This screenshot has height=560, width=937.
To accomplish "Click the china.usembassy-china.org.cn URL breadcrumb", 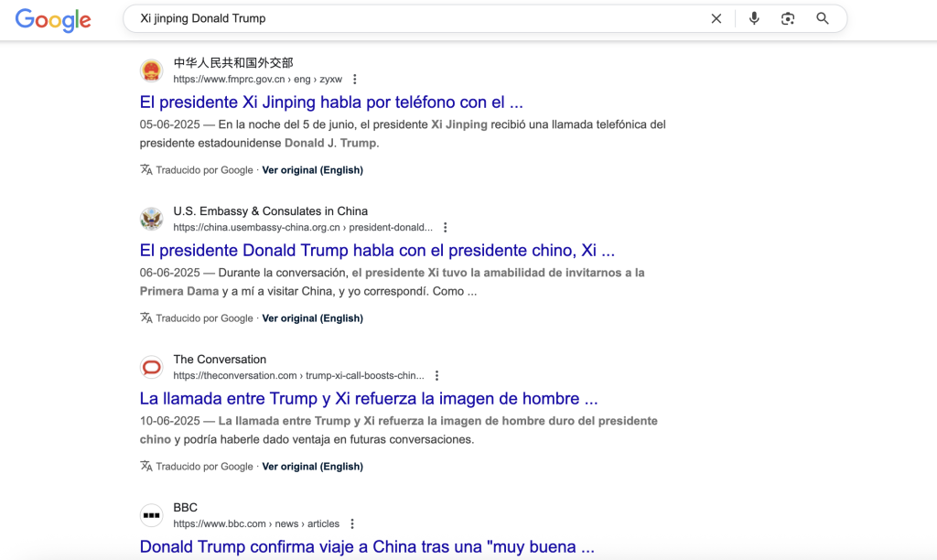I will pos(303,227).
